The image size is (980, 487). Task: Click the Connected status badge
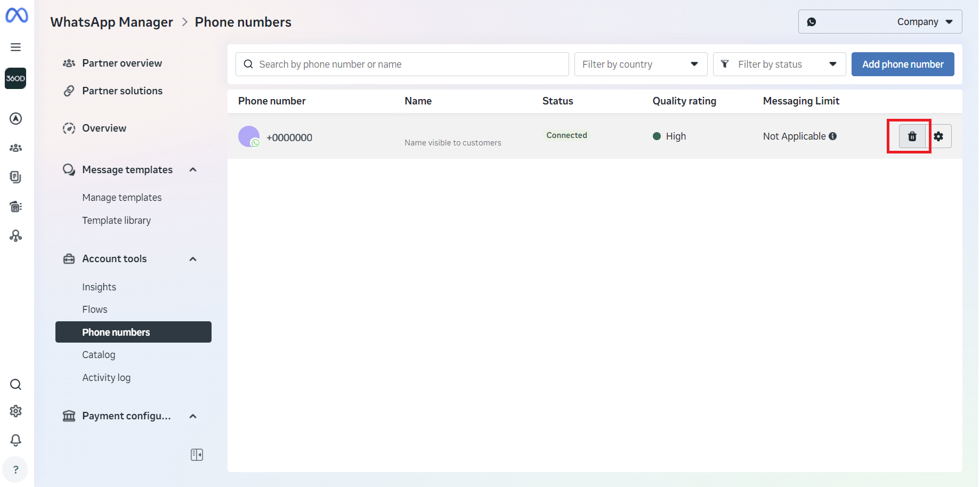pyautogui.click(x=566, y=135)
